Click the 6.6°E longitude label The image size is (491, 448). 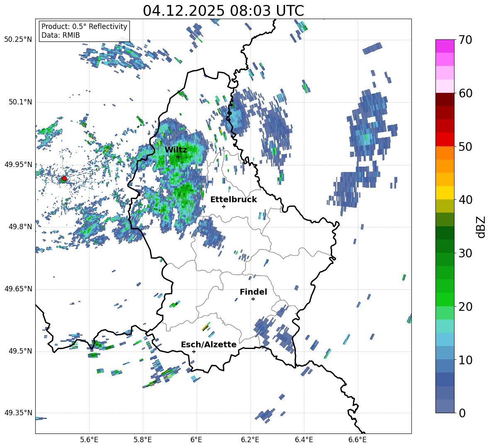(357, 440)
